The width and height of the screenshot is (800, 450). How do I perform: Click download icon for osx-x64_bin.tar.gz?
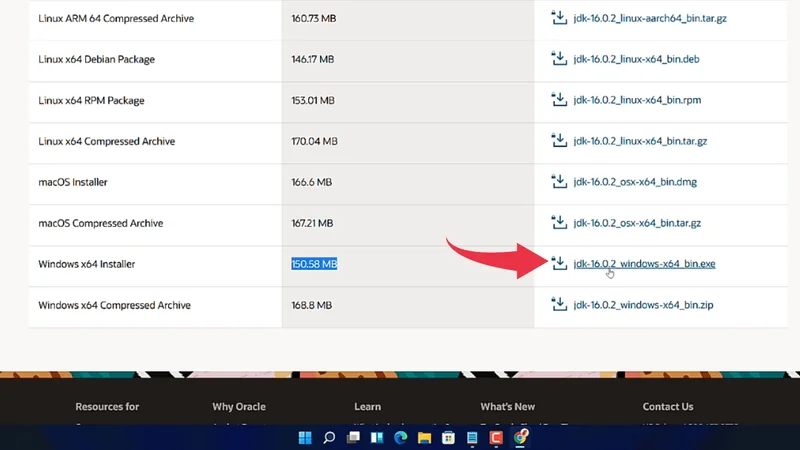click(559, 223)
